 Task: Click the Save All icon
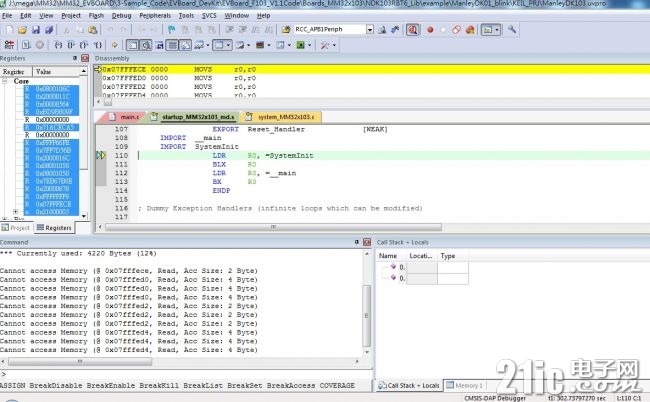point(49,30)
